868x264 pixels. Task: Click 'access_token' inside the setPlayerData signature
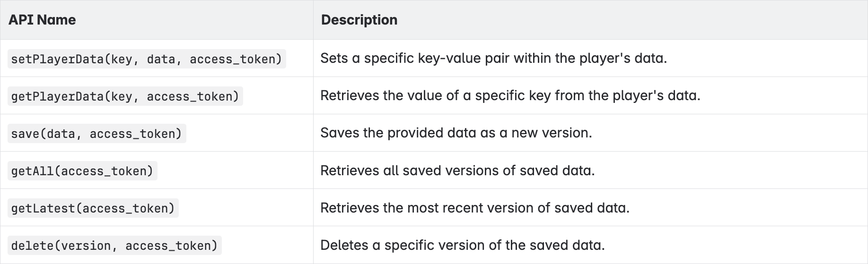pyautogui.click(x=232, y=59)
